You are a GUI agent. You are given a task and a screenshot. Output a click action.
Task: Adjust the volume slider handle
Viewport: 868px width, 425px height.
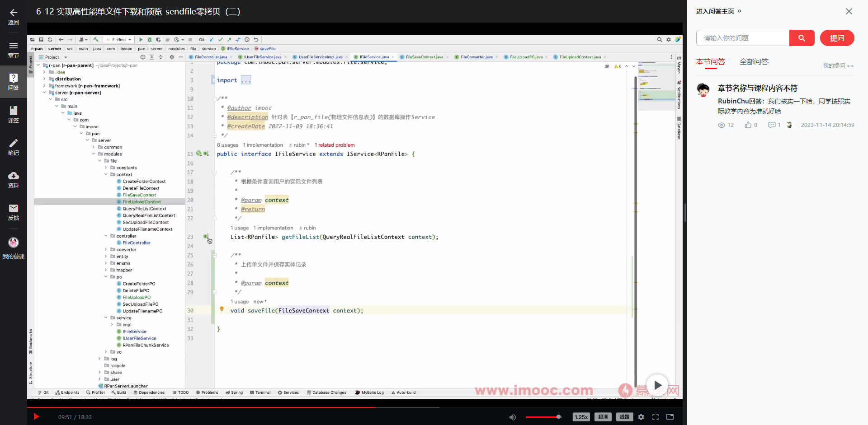pos(559,417)
